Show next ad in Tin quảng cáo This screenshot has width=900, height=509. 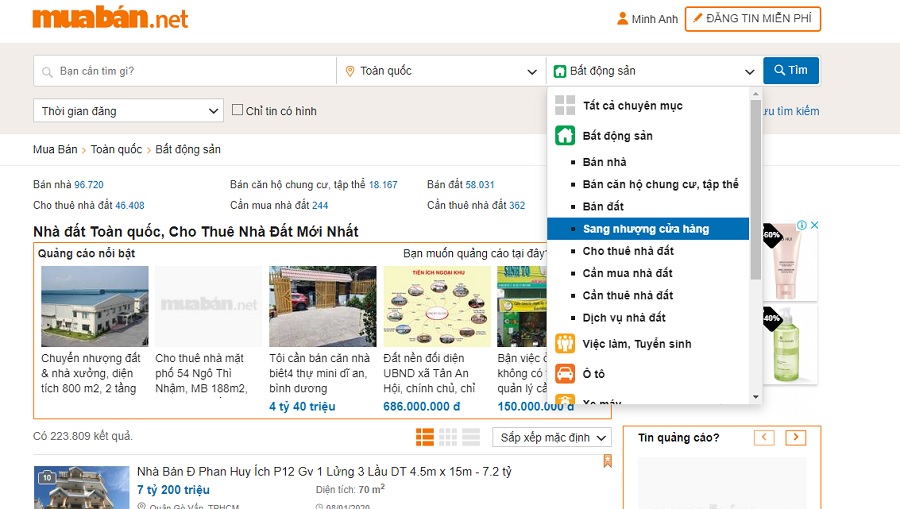coord(796,437)
